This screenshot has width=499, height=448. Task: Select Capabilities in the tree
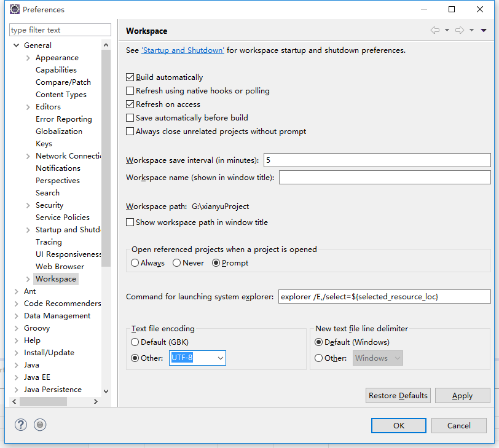click(56, 69)
